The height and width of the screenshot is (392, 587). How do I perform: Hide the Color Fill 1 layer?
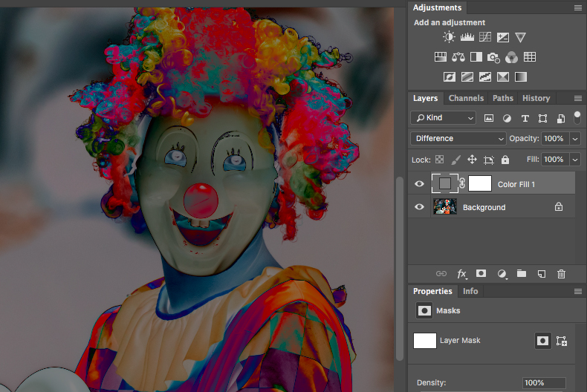point(420,184)
